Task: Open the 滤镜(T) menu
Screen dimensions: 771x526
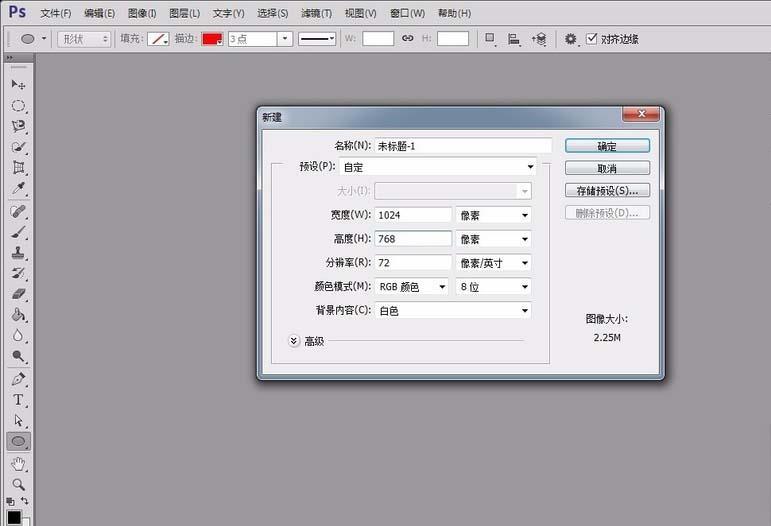Action: pos(316,13)
